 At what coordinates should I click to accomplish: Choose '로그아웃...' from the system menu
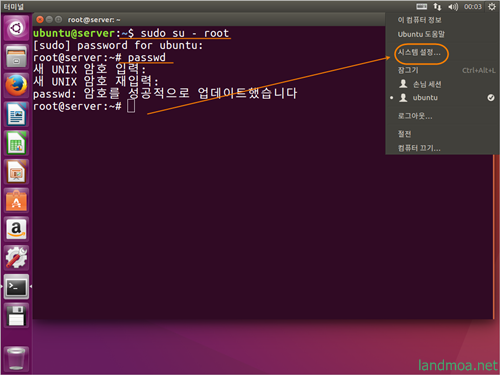pyautogui.click(x=442, y=116)
